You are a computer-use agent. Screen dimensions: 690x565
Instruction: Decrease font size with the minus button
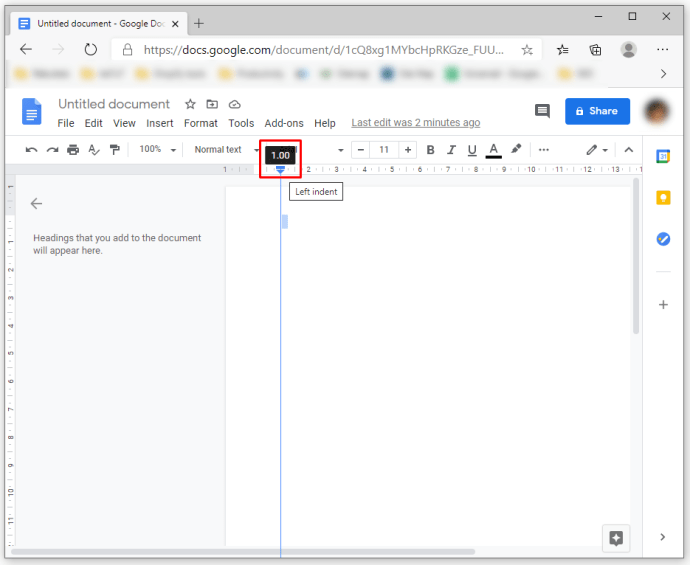click(361, 150)
